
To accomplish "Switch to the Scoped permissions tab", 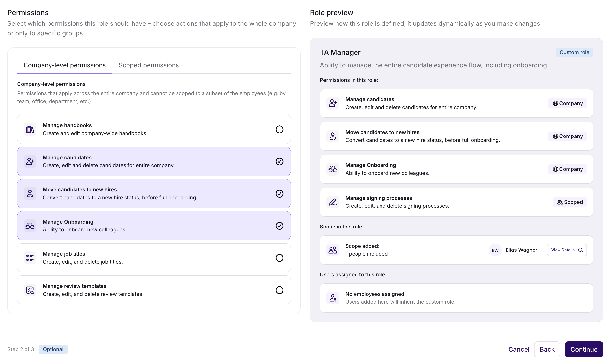I will click(149, 65).
